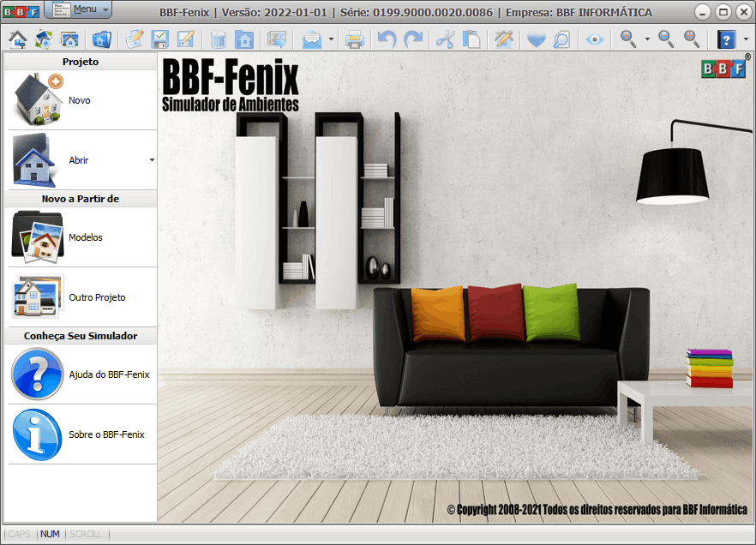The width and height of the screenshot is (756, 545).
Task: Close the BBF-Fenix window
Action: (x=744, y=12)
